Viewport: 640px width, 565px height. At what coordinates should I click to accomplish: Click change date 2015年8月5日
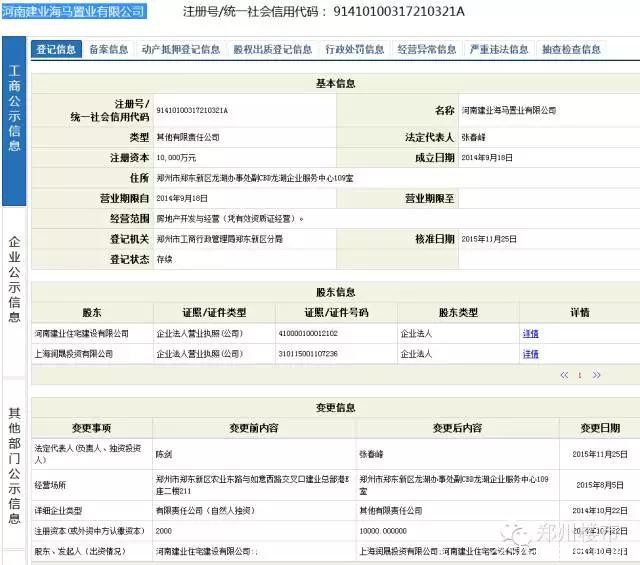(600, 485)
